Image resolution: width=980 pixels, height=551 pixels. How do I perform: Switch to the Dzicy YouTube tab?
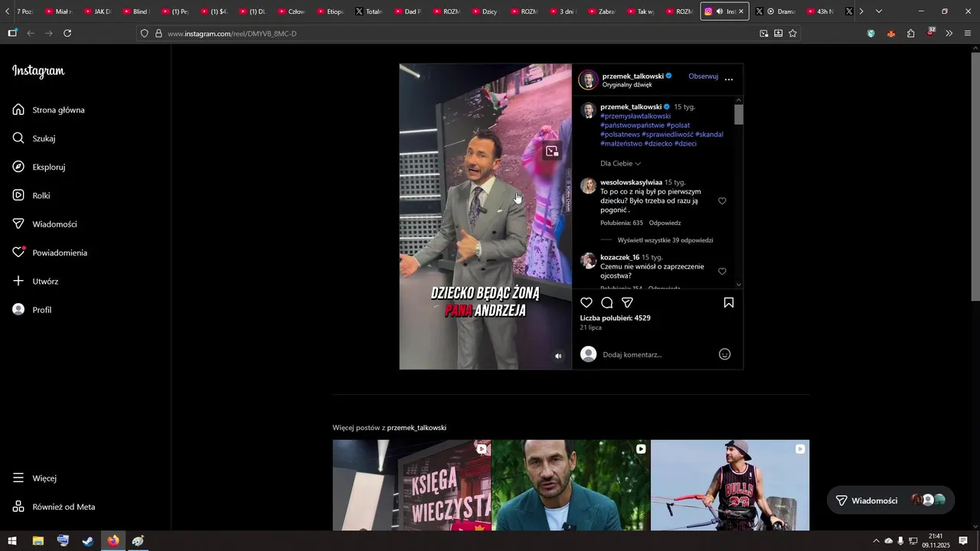(485, 11)
